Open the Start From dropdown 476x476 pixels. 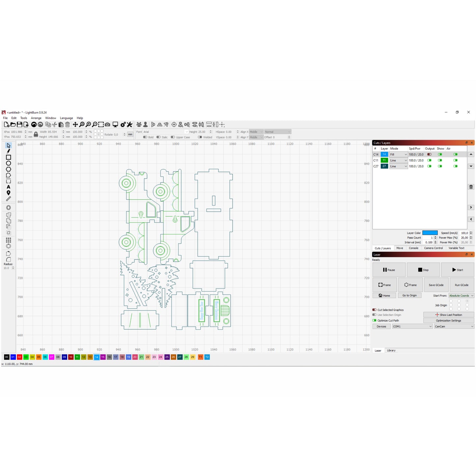coord(461,295)
